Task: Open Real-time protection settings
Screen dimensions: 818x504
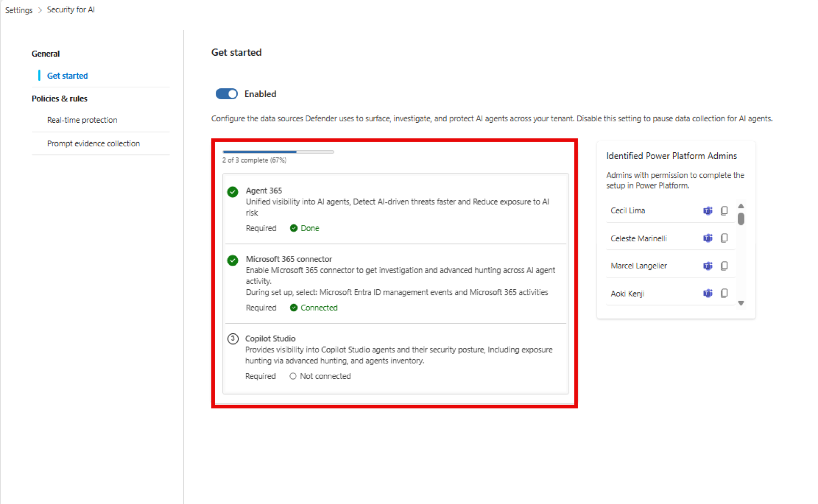Action: [82, 120]
